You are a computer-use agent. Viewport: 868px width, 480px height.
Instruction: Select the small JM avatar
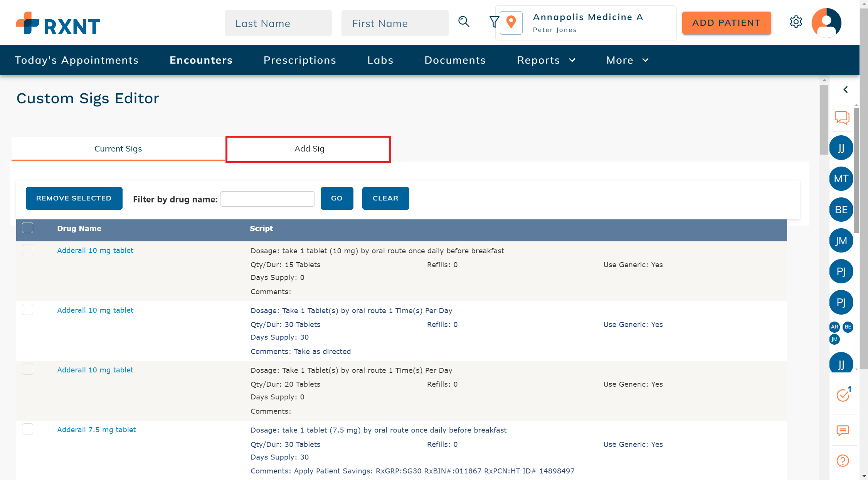pos(834,339)
